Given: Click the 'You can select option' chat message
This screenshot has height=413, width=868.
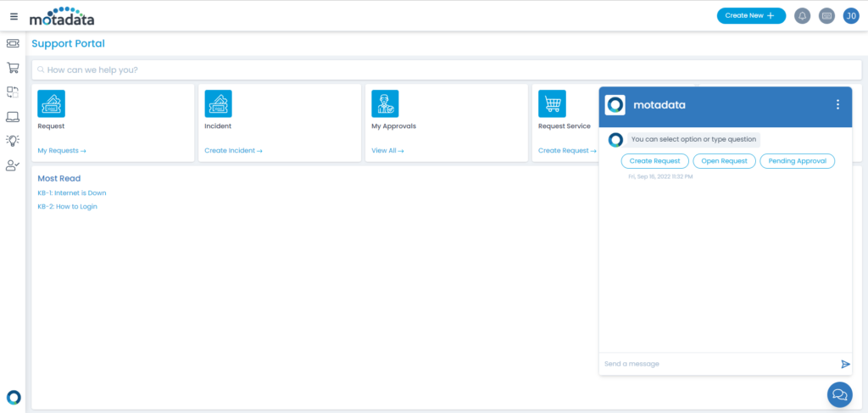Looking at the screenshot, I should tap(693, 140).
